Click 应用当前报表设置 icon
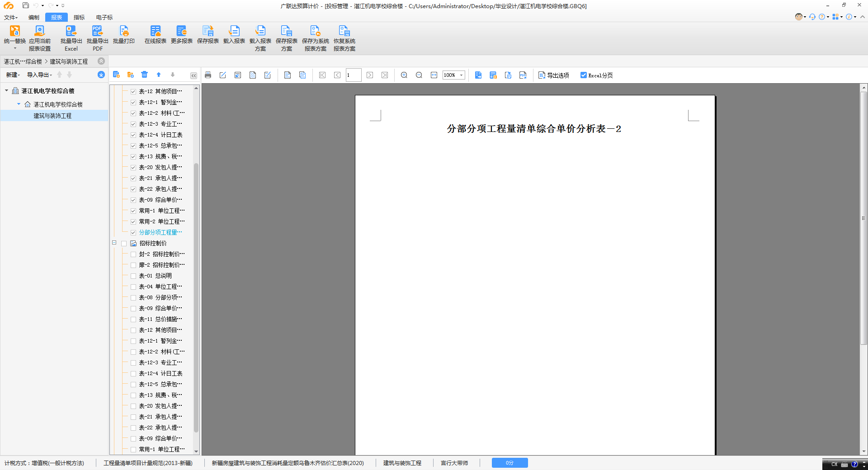Viewport: 868px width, 470px height. (x=40, y=38)
